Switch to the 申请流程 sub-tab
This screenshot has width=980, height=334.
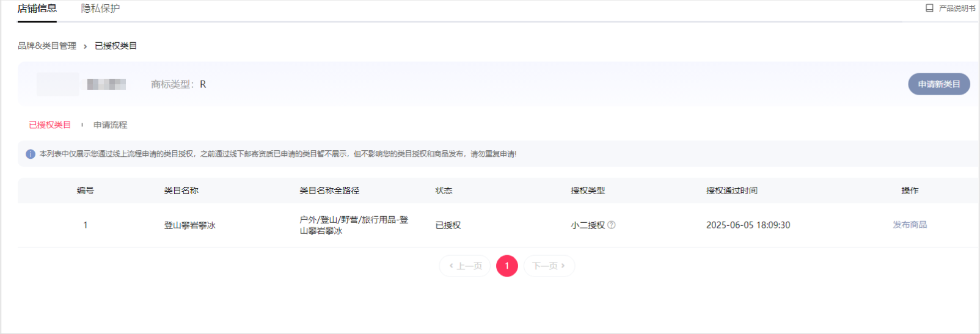tap(110, 125)
